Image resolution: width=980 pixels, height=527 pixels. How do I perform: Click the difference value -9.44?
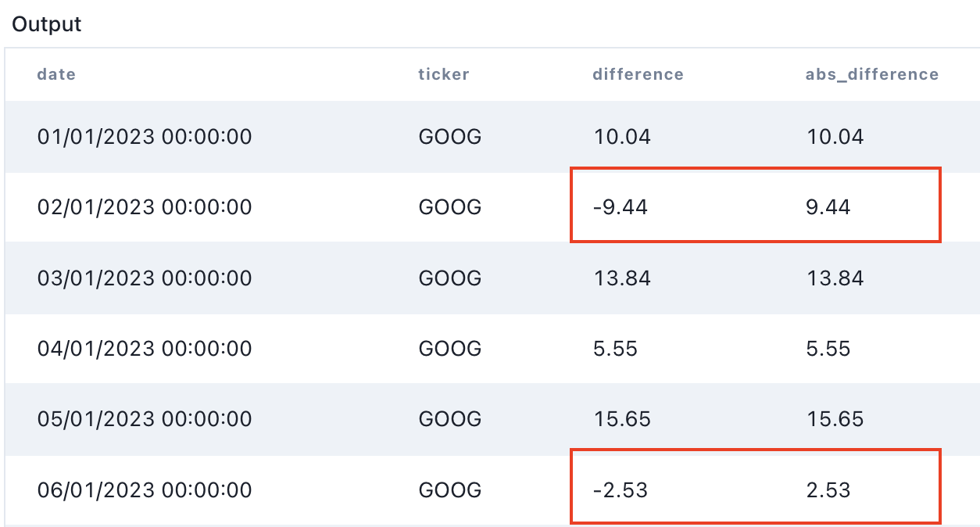pyautogui.click(x=621, y=207)
